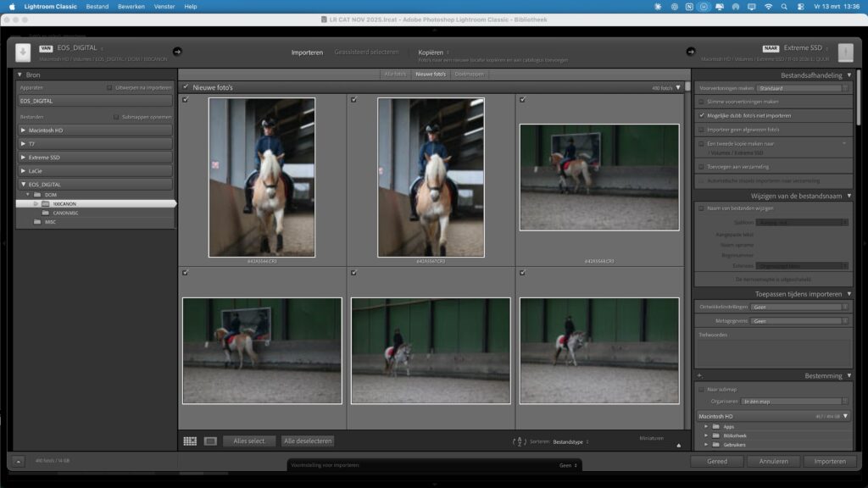The height and width of the screenshot is (488, 868).
Task: Open 'Voorvertoningen maken' Standaard dropdown
Action: point(802,88)
